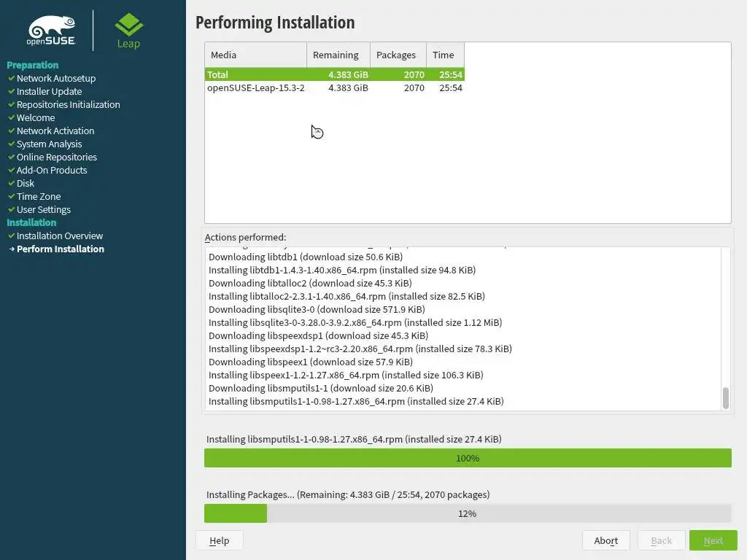Screen dimensions: 747x560
Task: Click the green Next button
Action: [x=713, y=540]
